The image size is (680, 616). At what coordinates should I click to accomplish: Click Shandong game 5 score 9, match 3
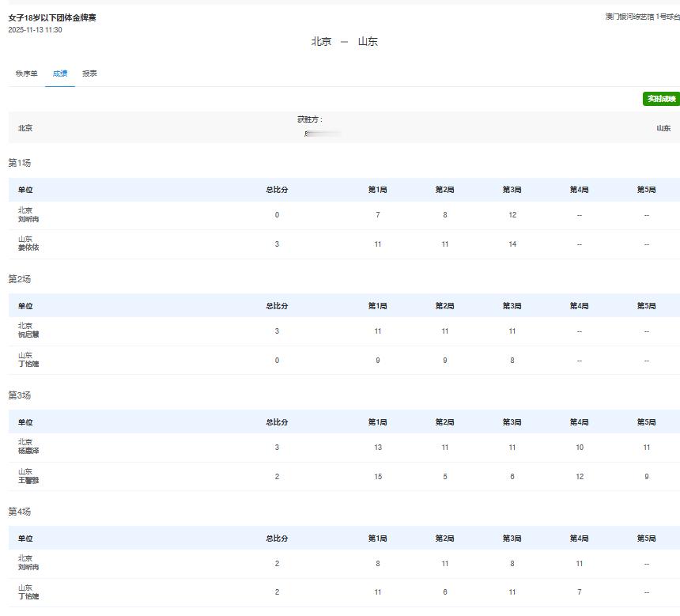point(647,477)
